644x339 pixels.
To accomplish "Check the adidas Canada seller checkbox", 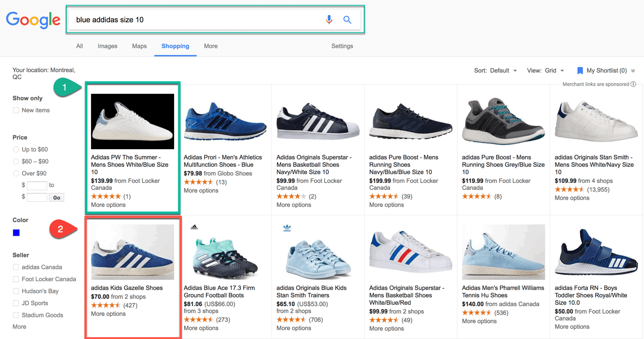I will point(16,267).
